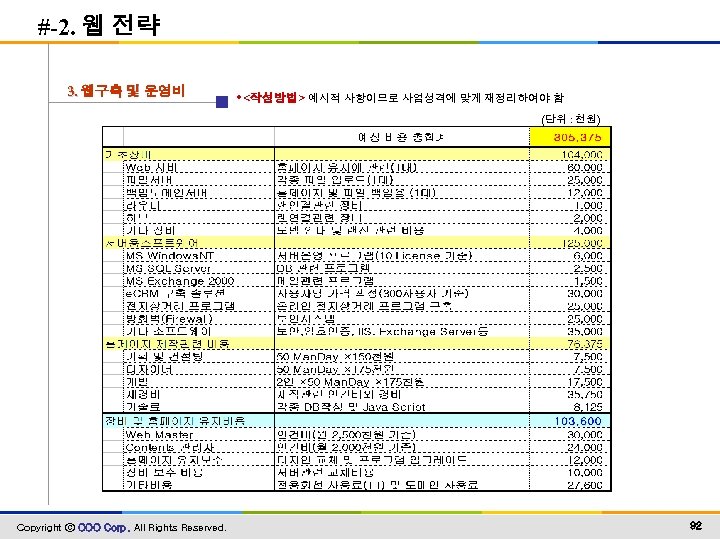This screenshot has width=720, height=540.
Task: Click the '10,000' value cell
Action: coord(585,472)
